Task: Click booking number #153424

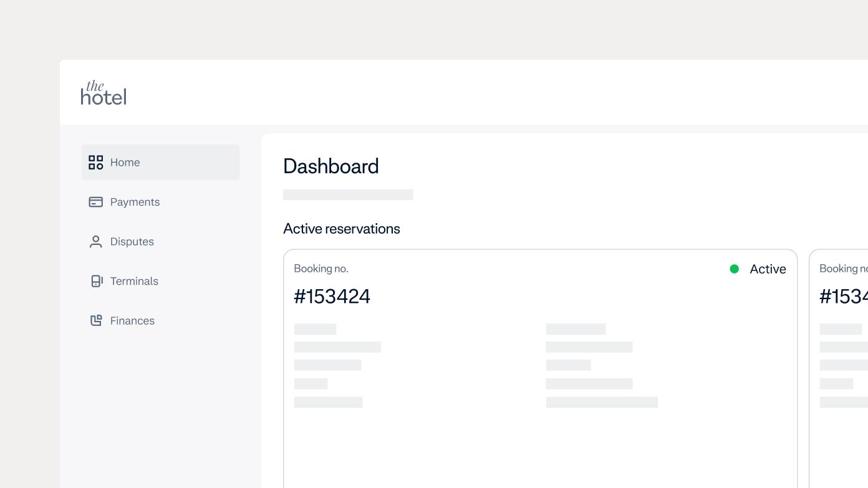Action: [332, 297]
